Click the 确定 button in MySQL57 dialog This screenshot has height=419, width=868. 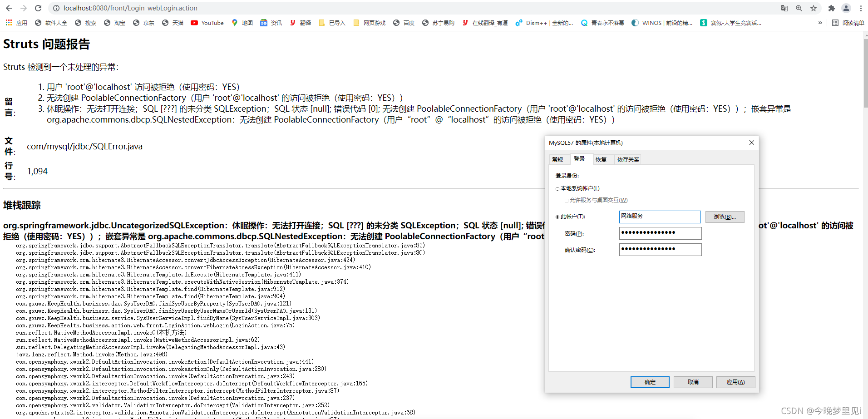point(650,382)
